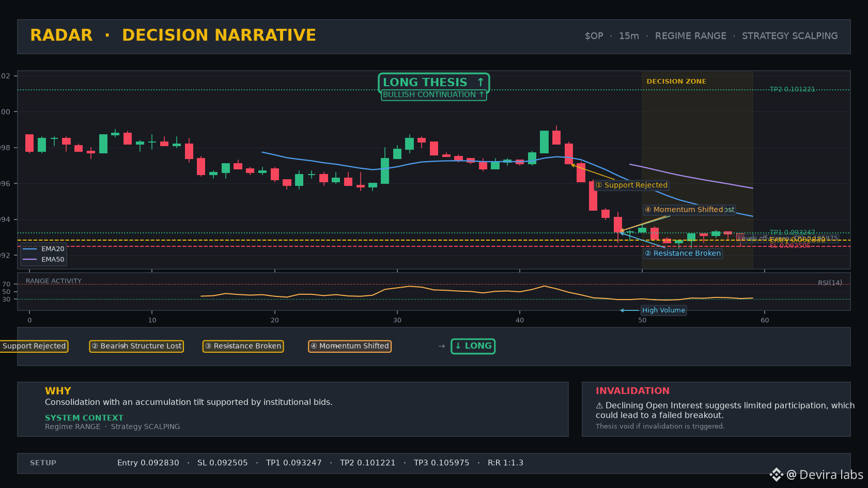This screenshot has height=488, width=868.
Task: Select the Momentum Shifted chip in the step row
Action: pos(350,346)
